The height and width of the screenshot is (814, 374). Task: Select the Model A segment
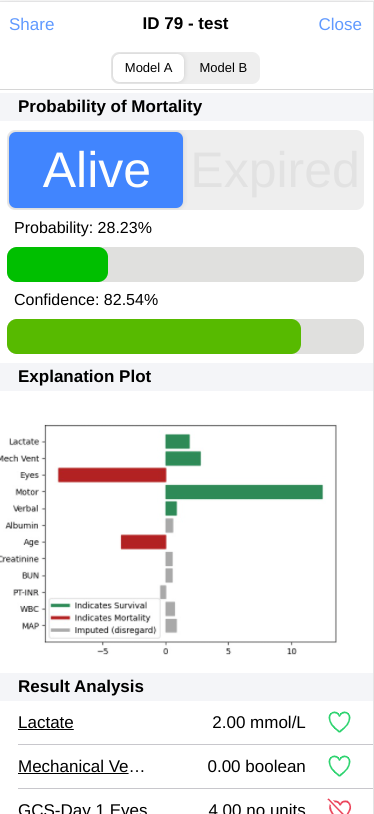coord(149,68)
